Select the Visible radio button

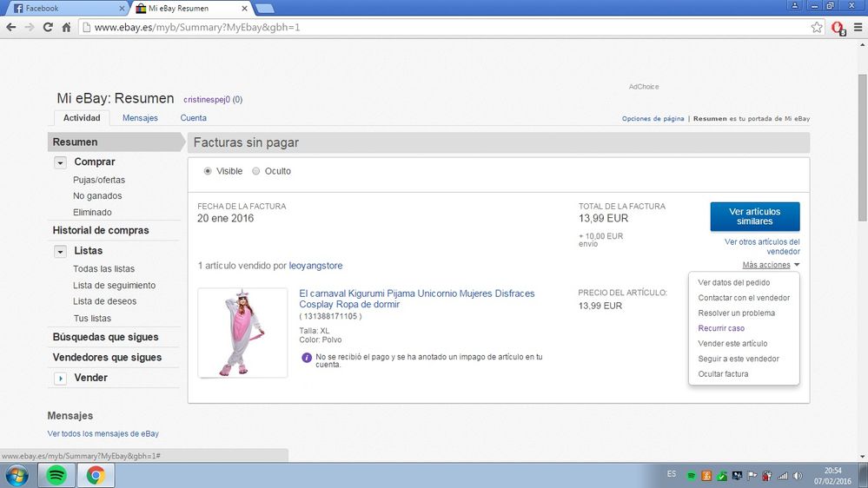click(x=208, y=172)
